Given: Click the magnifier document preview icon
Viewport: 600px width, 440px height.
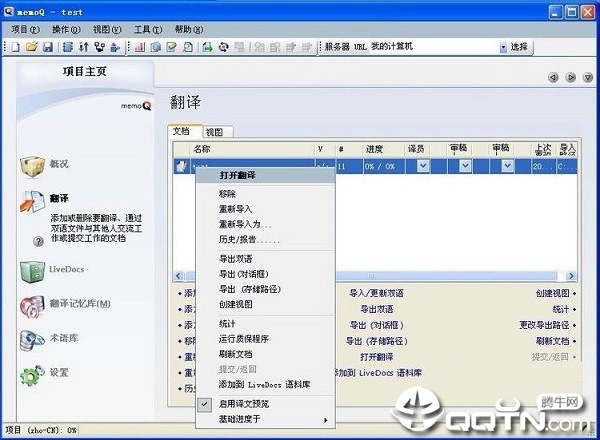Looking at the screenshot, I should (188, 47).
